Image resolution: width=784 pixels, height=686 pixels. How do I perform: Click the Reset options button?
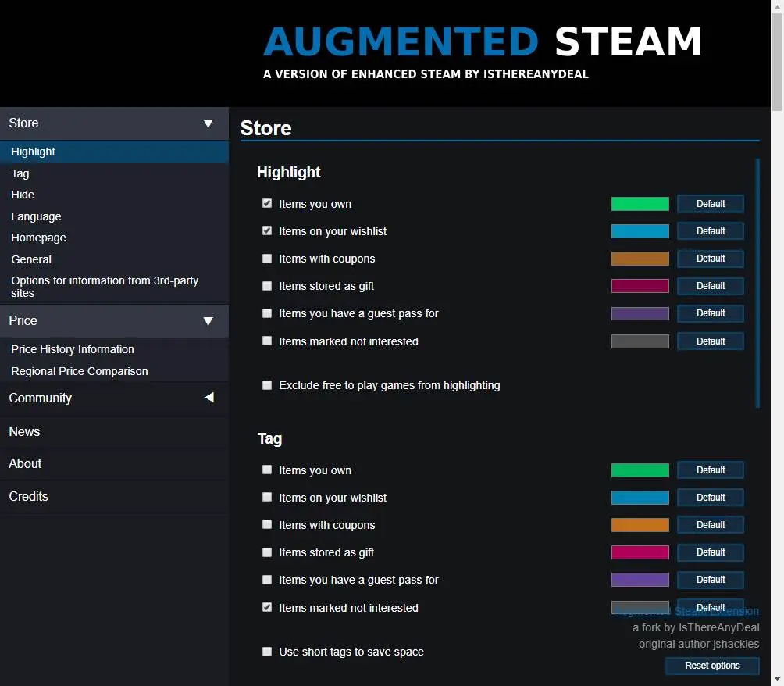[x=712, y=666]
